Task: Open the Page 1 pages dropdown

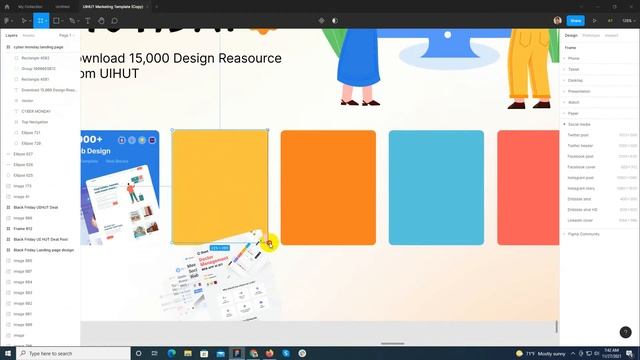Action: pyautogui.click(x=67, y=36)
